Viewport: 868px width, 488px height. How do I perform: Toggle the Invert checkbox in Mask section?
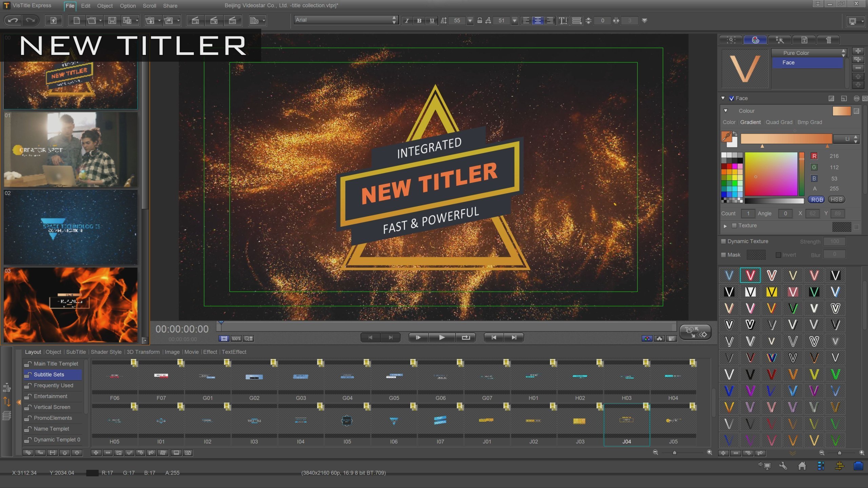tap(777, 255)
